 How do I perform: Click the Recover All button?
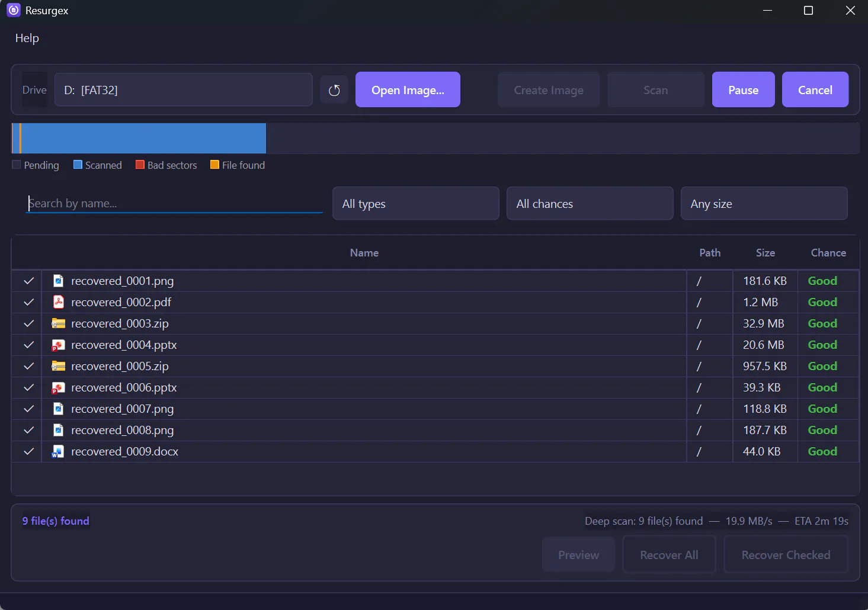point(669,555)
